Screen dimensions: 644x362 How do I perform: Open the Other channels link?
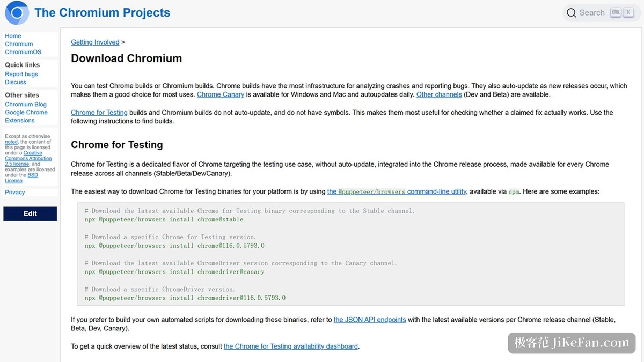(x=439, y=94)
